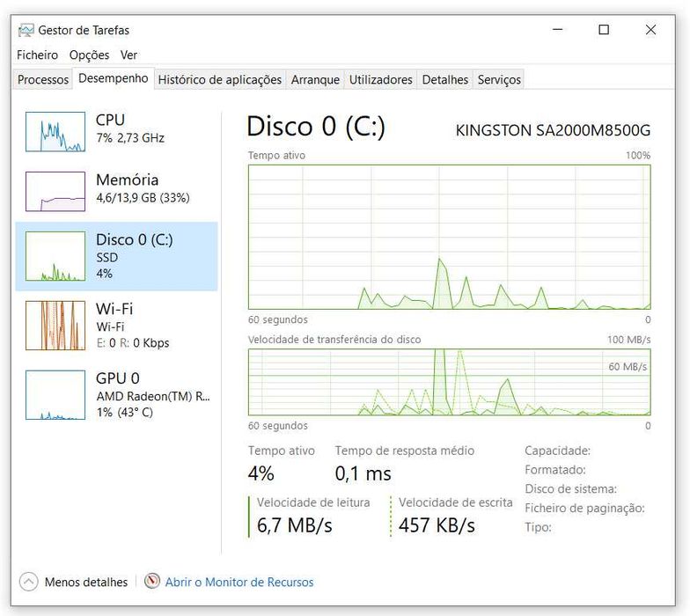Click the disk transfer speed graph

point(449,382)
